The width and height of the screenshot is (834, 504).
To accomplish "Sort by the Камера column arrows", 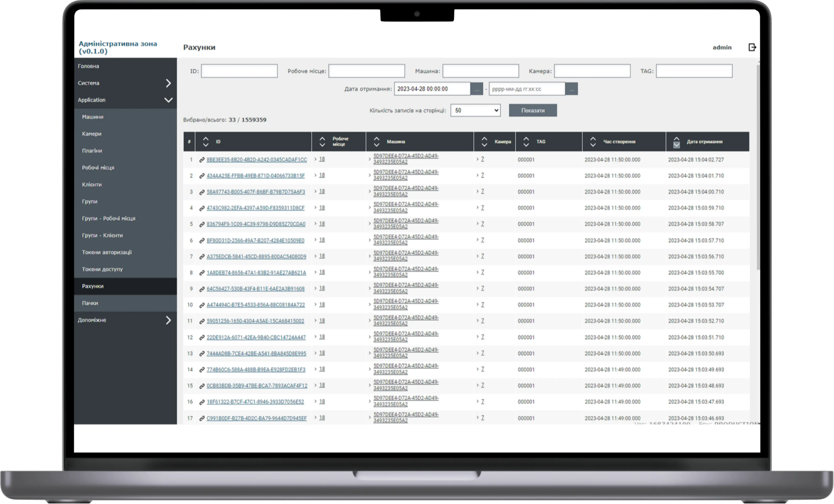I will tap(484, 142).
